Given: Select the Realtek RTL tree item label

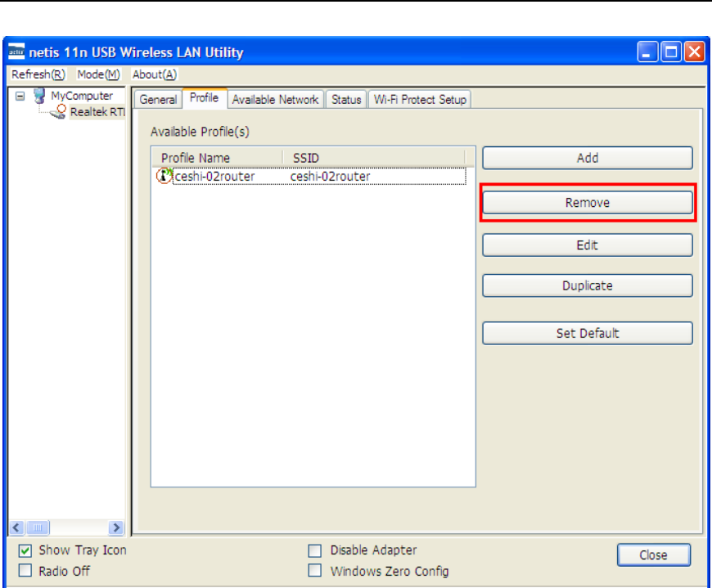Looking at the screenshot, I should (x=97, y=111).
